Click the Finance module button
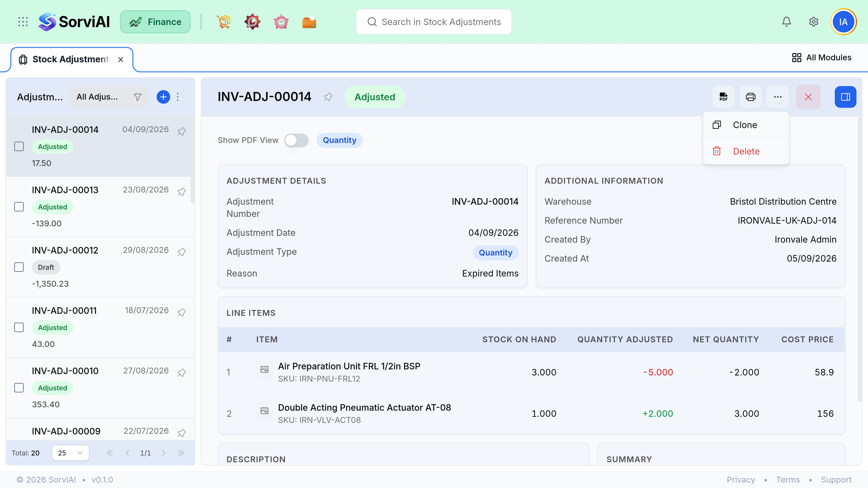Image resolution: width=868 pixels, height=488 pixels. point(155,22)
